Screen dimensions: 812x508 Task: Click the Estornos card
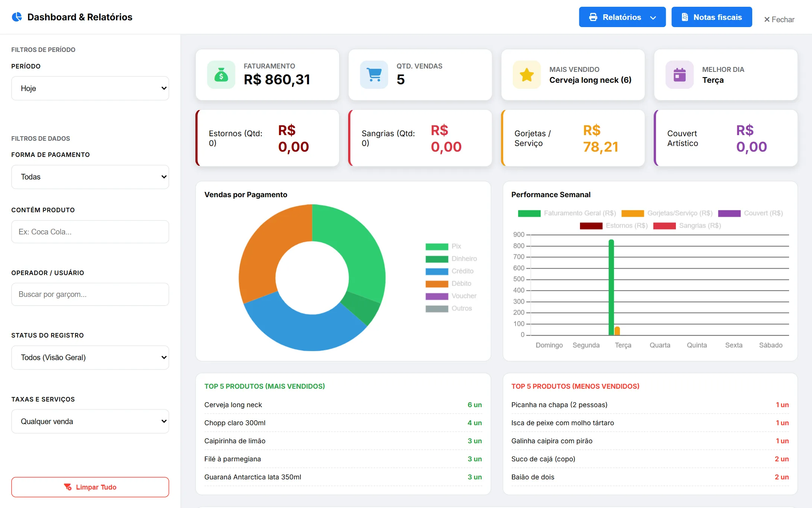(x=267, y=138)
